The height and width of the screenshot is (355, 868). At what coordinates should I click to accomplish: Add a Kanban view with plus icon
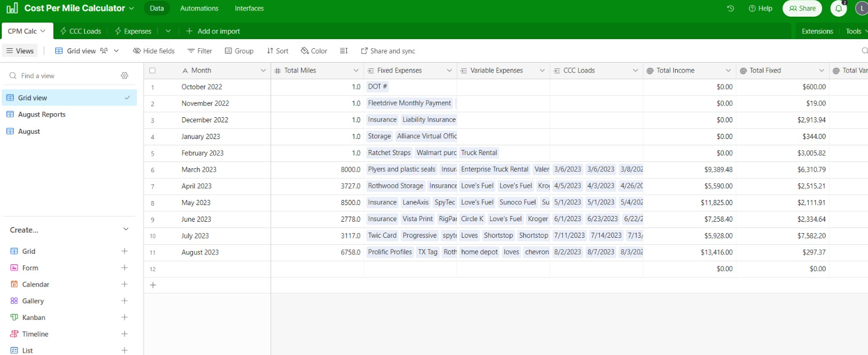point(124,317)
